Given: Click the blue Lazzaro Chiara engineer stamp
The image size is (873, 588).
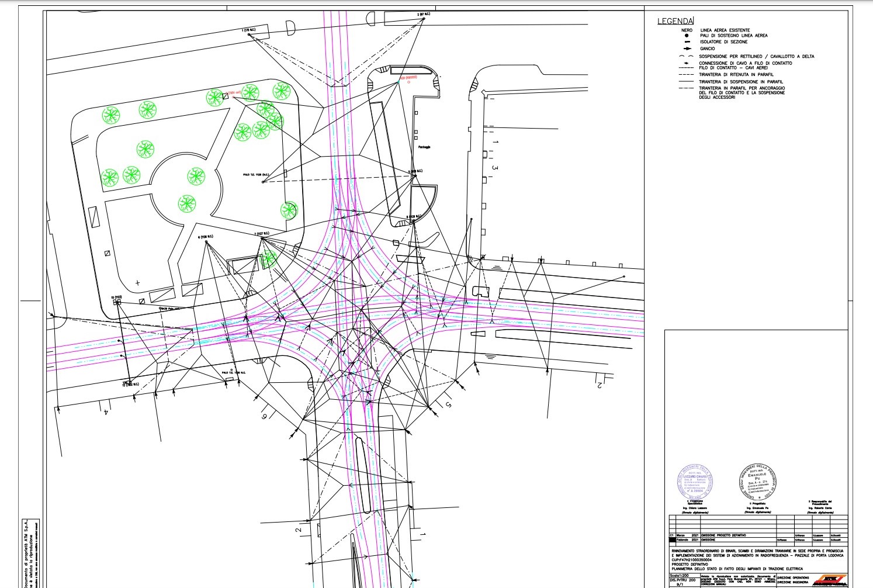Looking at the screenshot, I should pos(695,482).
